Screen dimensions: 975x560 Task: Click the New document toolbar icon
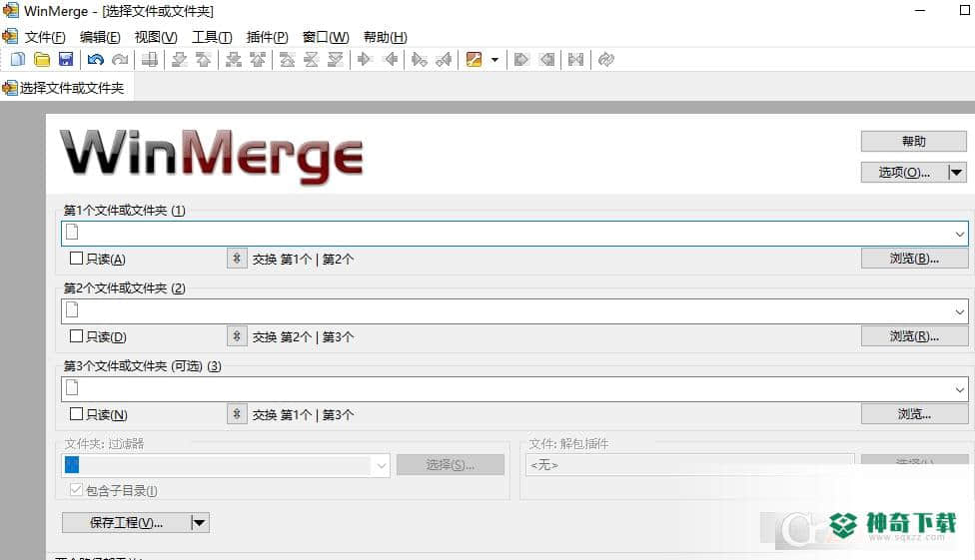tap(17, 60)
